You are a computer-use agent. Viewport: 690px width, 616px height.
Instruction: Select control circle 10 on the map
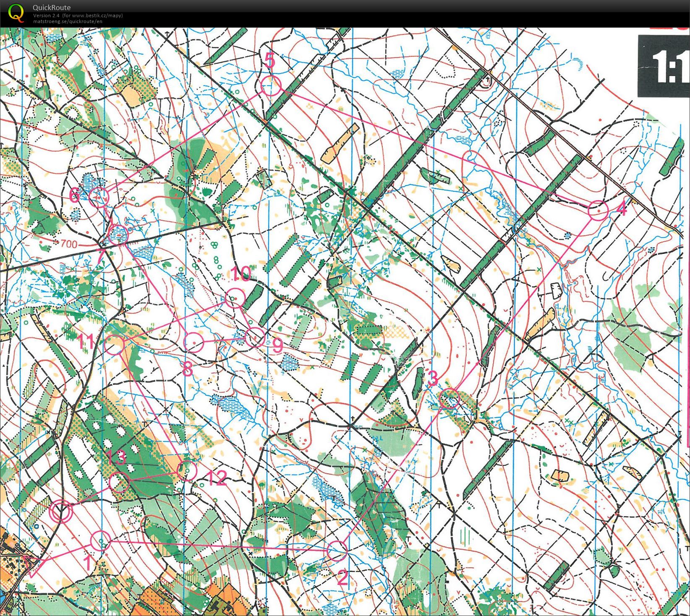click(235, 299)
